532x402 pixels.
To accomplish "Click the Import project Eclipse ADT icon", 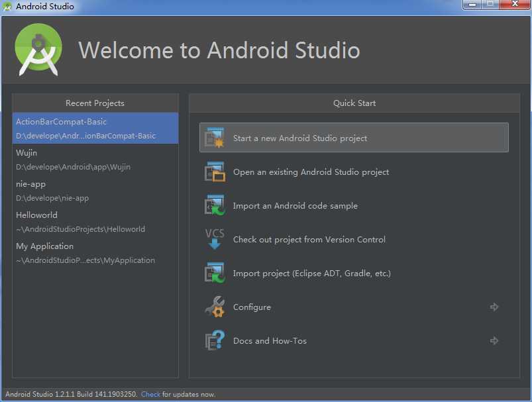I will click(x=215, y=273).
